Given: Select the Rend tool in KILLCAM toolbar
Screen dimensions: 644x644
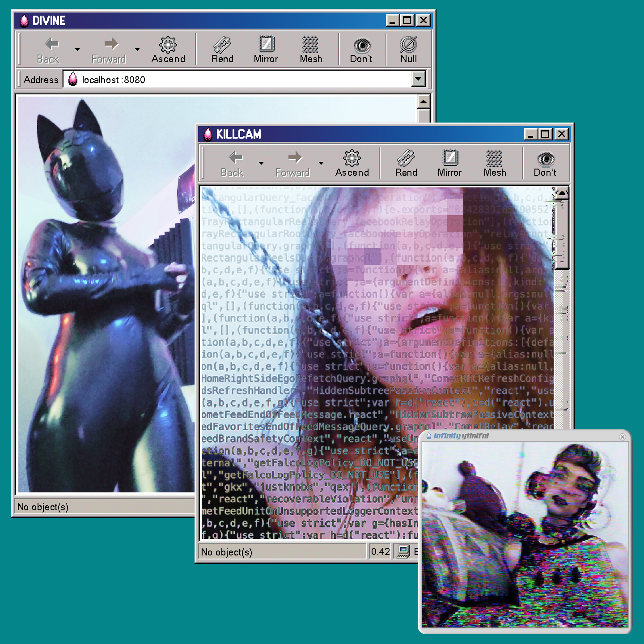Looking at the screenshot, I should click(x=406, y=158).
